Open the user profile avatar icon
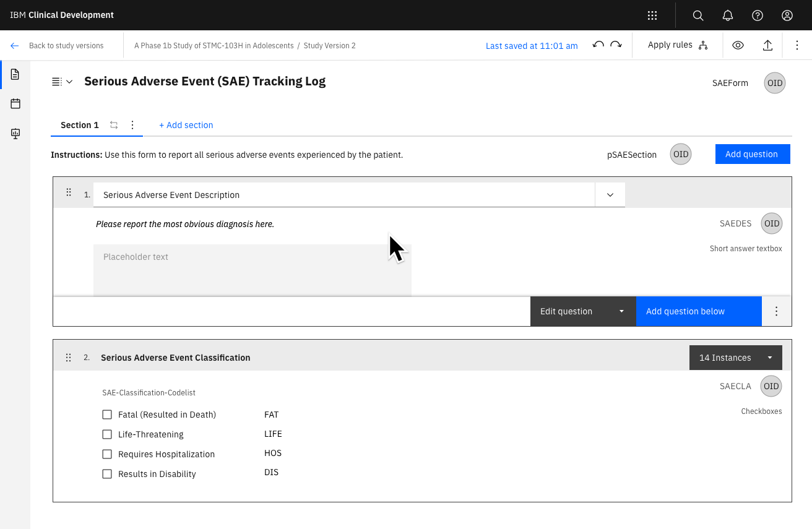Screen dimensions: 812x529 point(787,15)
